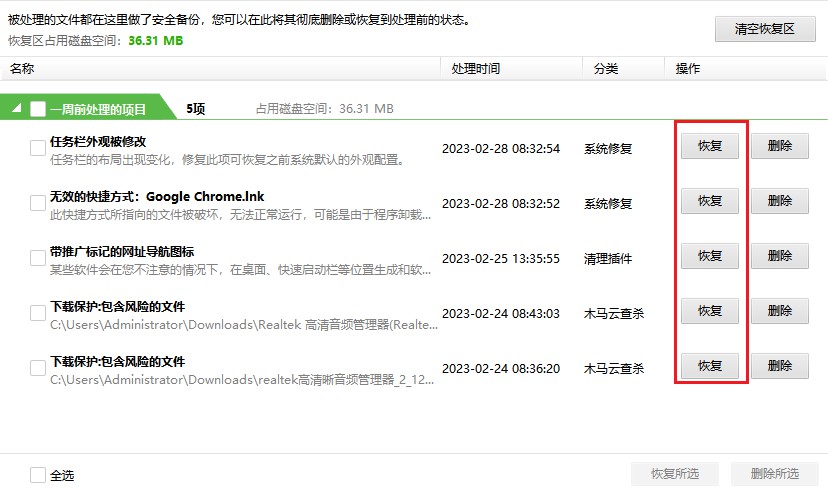
Task: Delete the file processed at 08:36:20
Action: tap(780, 365)
